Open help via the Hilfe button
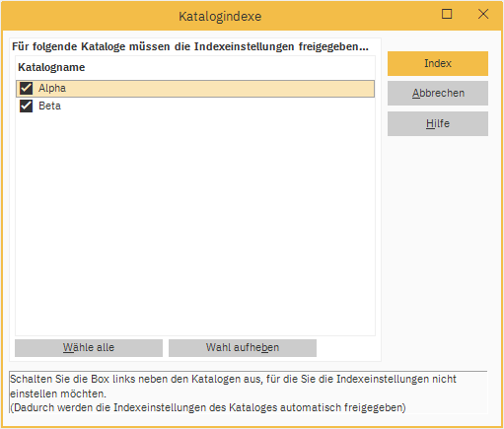The image size is (504, 429). pyautogui.click(x=438, y=123)
